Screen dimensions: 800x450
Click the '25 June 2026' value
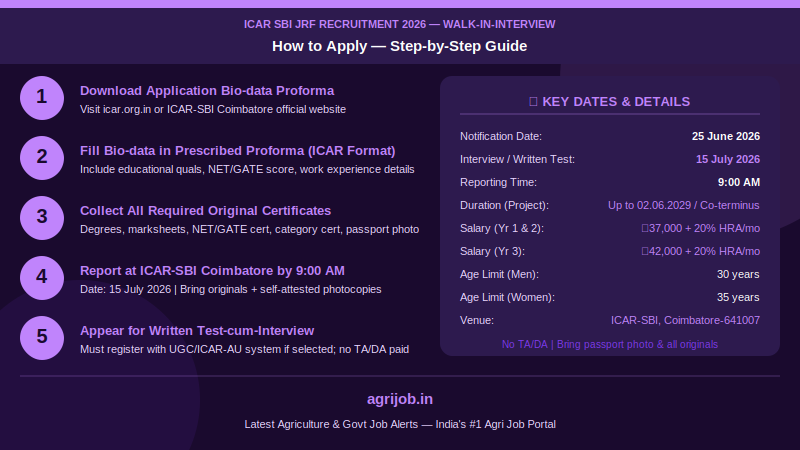726,136
